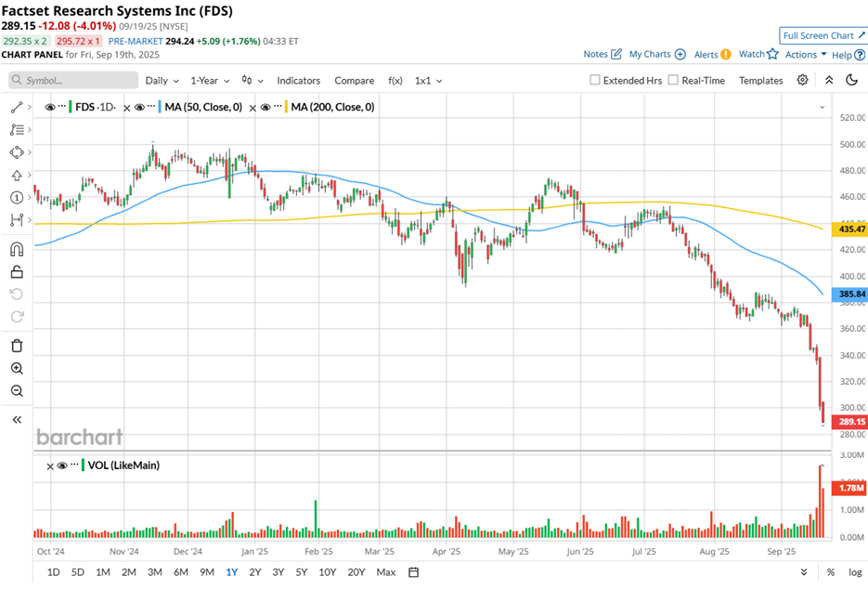This screenshot has width=868, height=589.
Task: Select the 6M time range
Action: (x=181, y=572)
